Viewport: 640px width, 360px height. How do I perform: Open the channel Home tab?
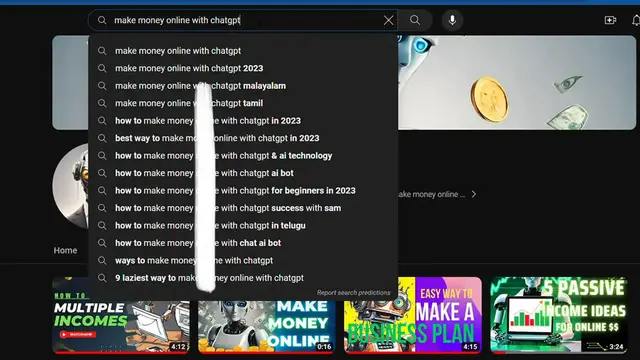(x=65, y=250)
